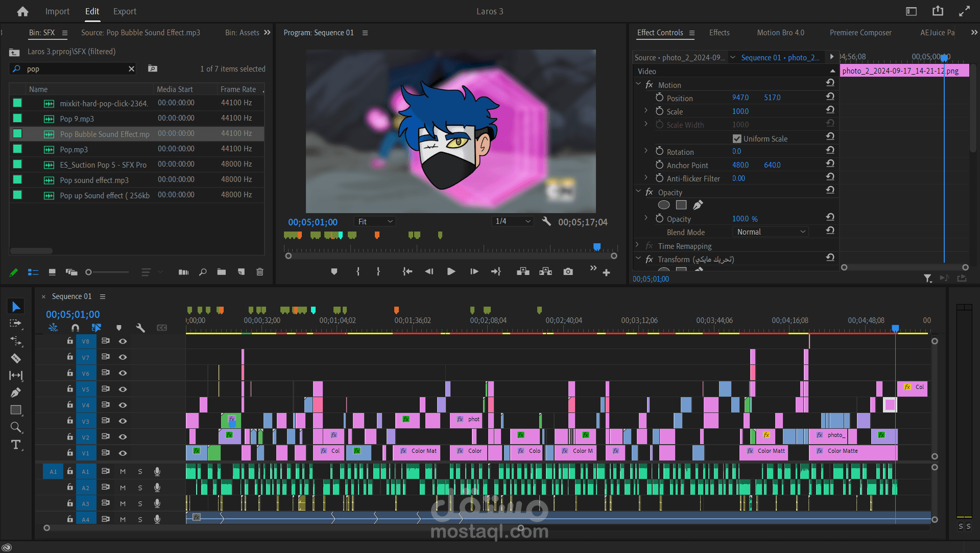Reset the Motion effect
This screenshot has width=980, height=553.
point(830,82)
